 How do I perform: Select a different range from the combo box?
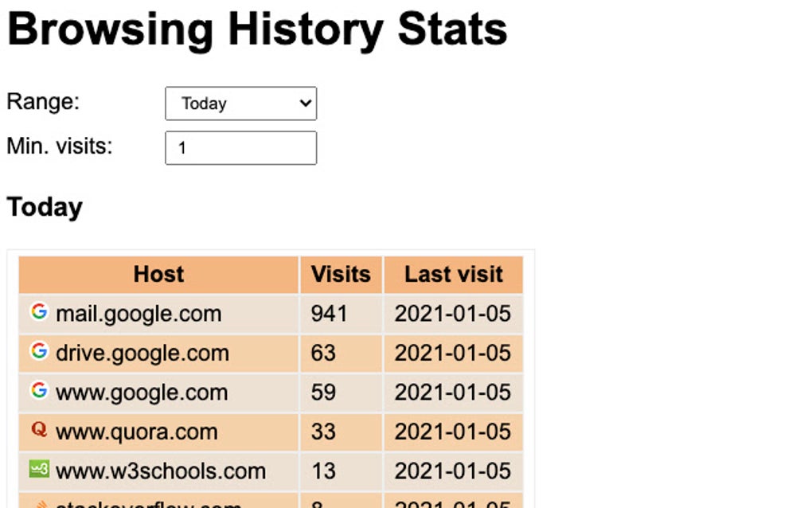click(x=240, y=104)
